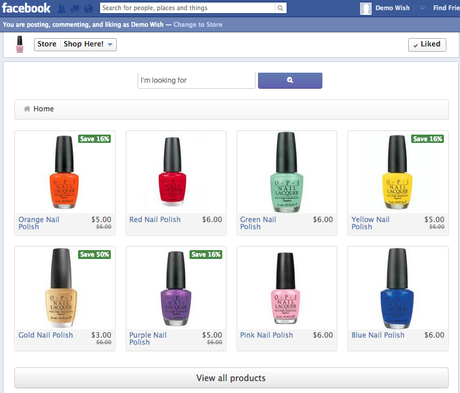Click the $6.00 price of Pink Nail Polish
This screenshot has width=460, height=393.
coord(323,335)
